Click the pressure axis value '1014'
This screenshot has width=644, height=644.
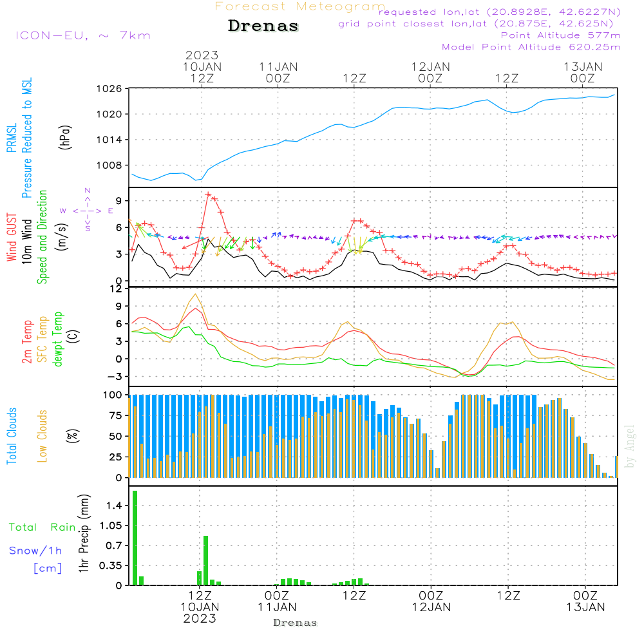[109, 140]
